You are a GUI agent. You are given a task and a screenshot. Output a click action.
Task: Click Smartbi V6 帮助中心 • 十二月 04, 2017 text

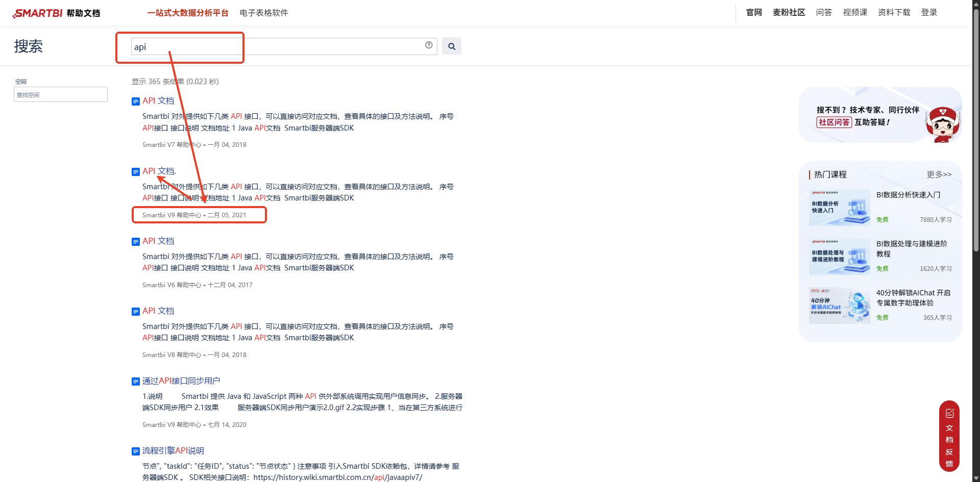pos(197,285)
